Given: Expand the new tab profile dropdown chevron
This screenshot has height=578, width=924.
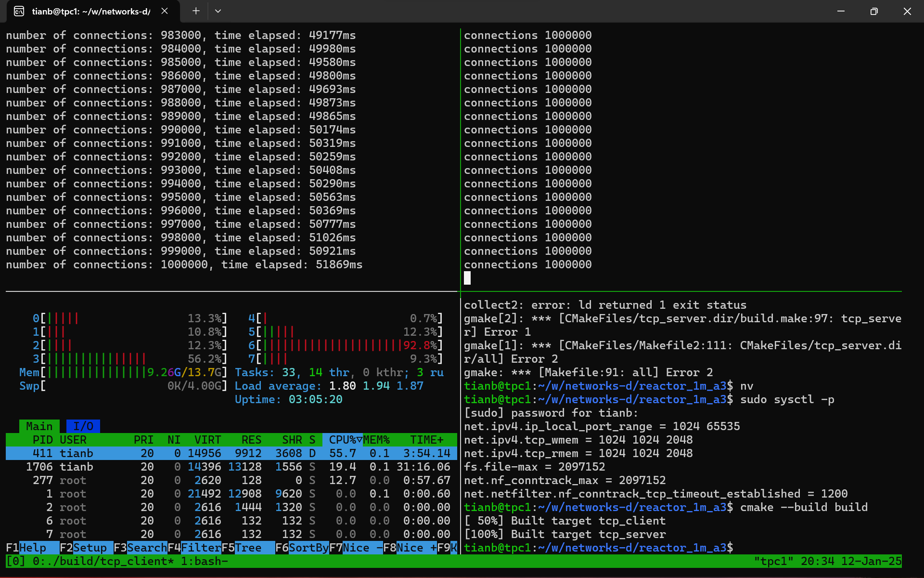Looking at the screenshot, I should 218,11.
